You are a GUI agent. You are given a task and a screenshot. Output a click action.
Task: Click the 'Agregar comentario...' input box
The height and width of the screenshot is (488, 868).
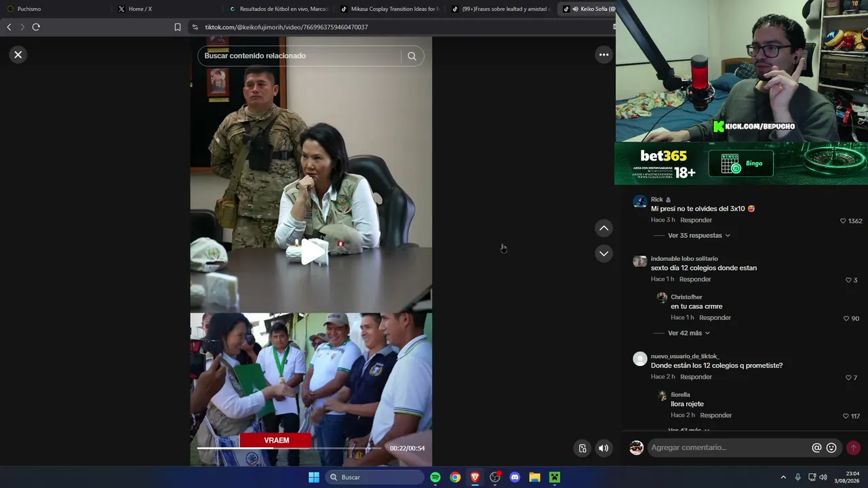click(x=728, y=447)
